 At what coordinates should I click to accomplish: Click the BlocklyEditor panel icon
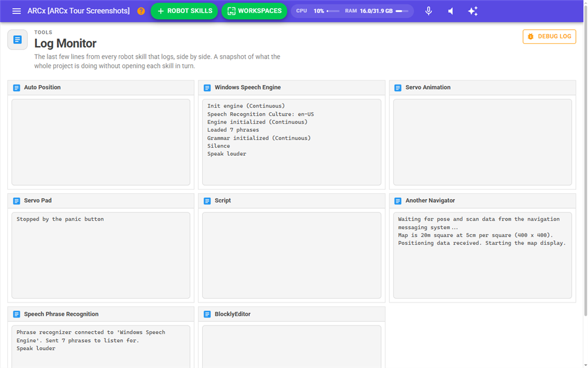click(207, 315)
